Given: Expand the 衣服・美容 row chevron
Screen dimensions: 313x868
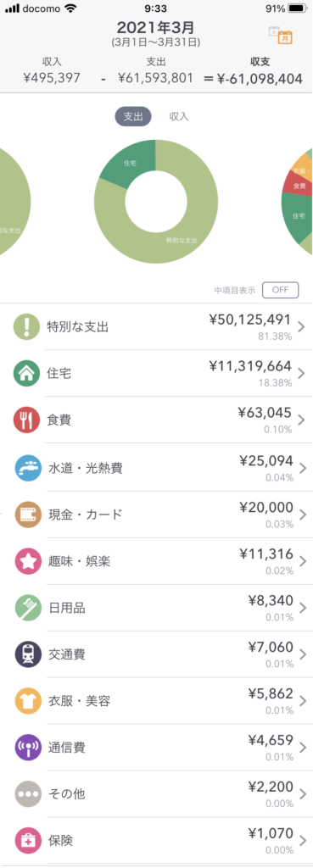Looking at the screenshot, I should point(301,701).
